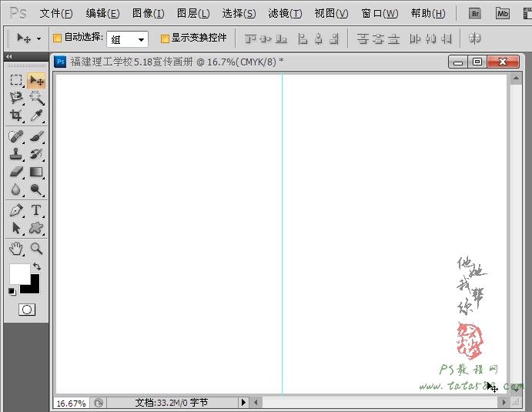The image size is (532, 412).
Task: Enable the 显示变换控件 checkbox
Action: pyautogui.click(x=165, y=39)
